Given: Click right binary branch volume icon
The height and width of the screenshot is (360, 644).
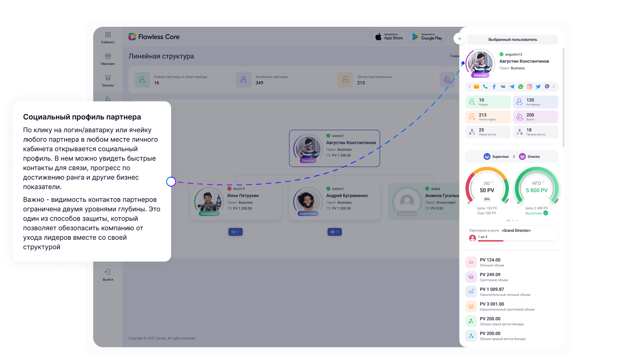Looking at the screenshot, I should (471, 336).
